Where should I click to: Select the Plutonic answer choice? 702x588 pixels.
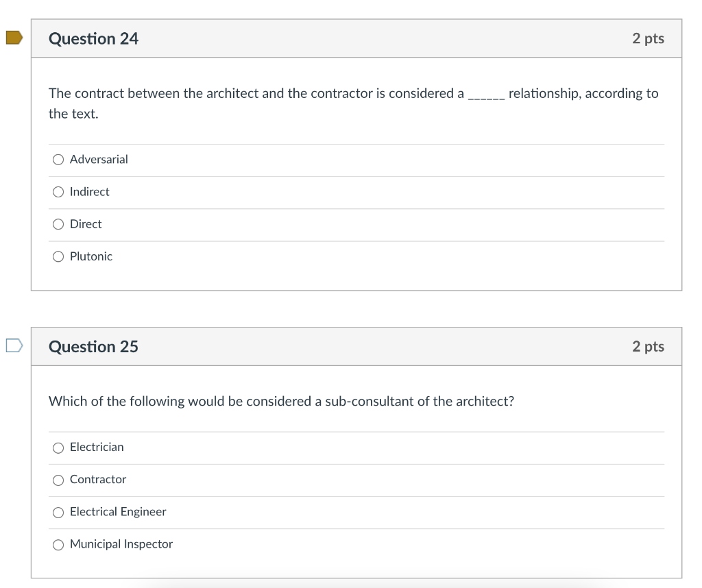59,256
